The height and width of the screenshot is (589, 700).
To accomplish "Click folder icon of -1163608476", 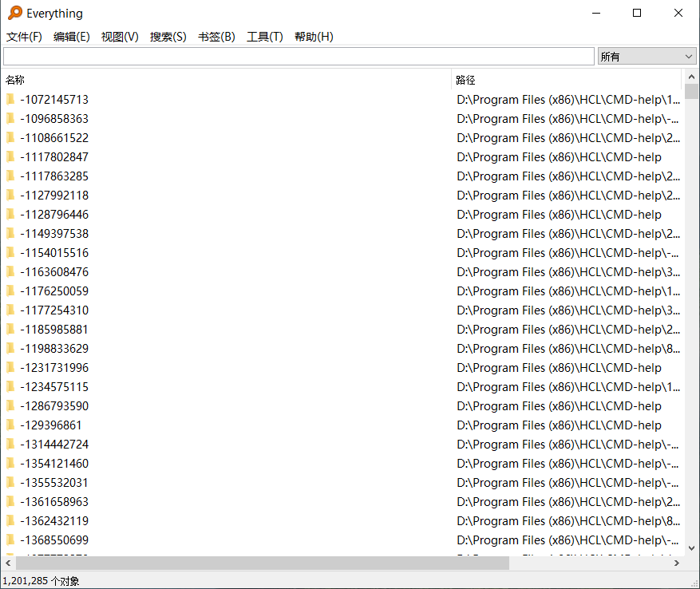I will [10, 272].
